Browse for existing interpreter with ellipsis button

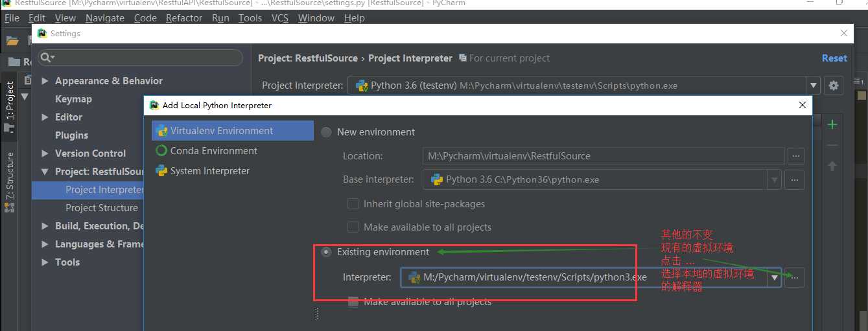tap(795, 277)
